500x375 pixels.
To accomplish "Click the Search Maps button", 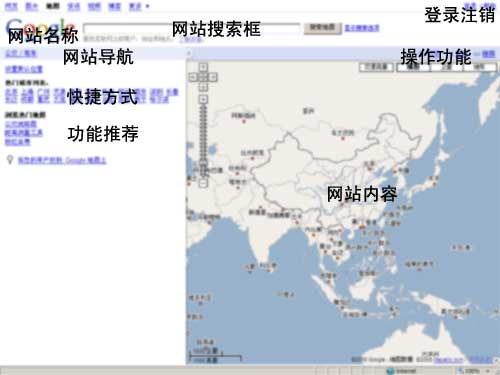I will point(322,28).
